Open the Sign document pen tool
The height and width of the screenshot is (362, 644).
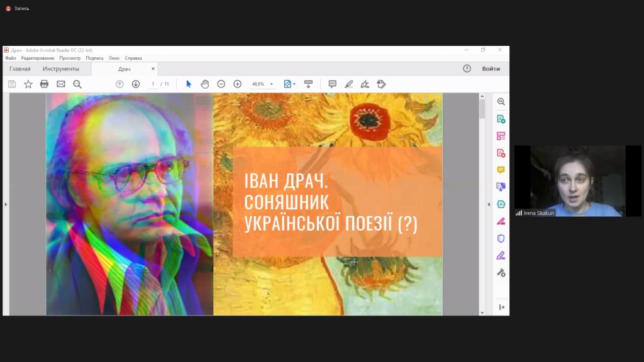(365, 84)
